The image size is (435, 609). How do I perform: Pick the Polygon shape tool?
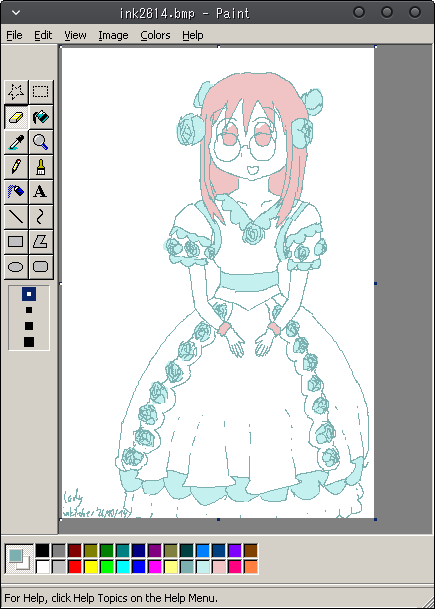pos(41,242)
